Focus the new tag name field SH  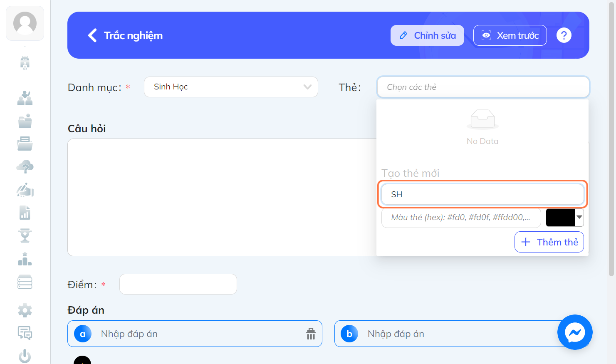point(482,194)
